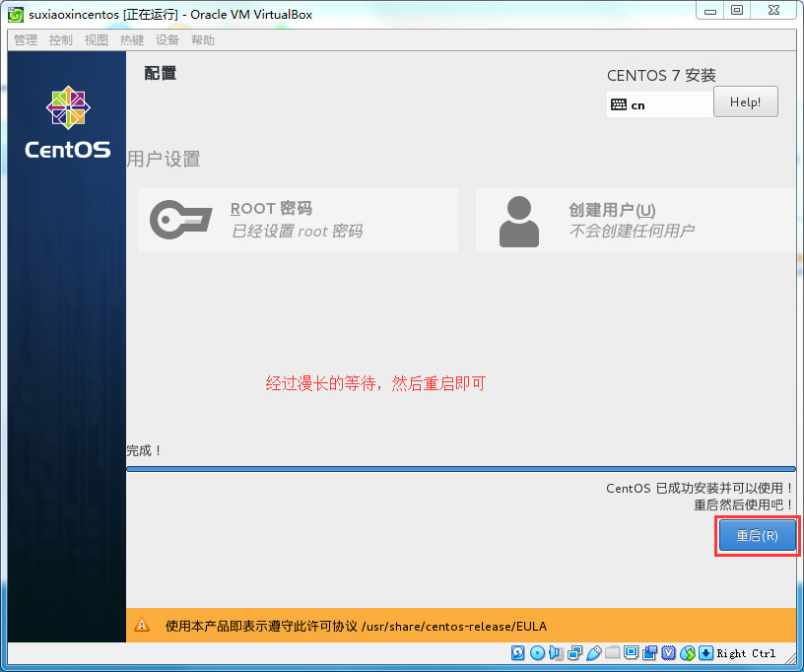
Task: Click the network adapter status icon
Action: 574,652
